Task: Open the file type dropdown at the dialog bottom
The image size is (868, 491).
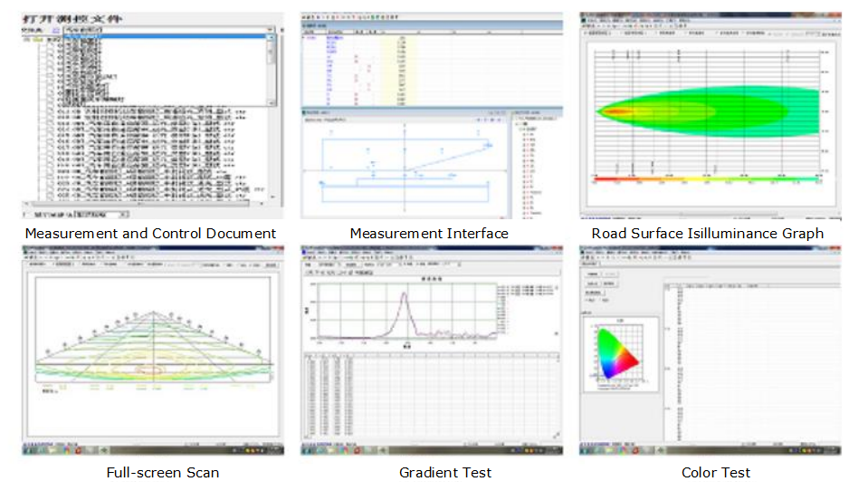Action: (x=126, y=215)
